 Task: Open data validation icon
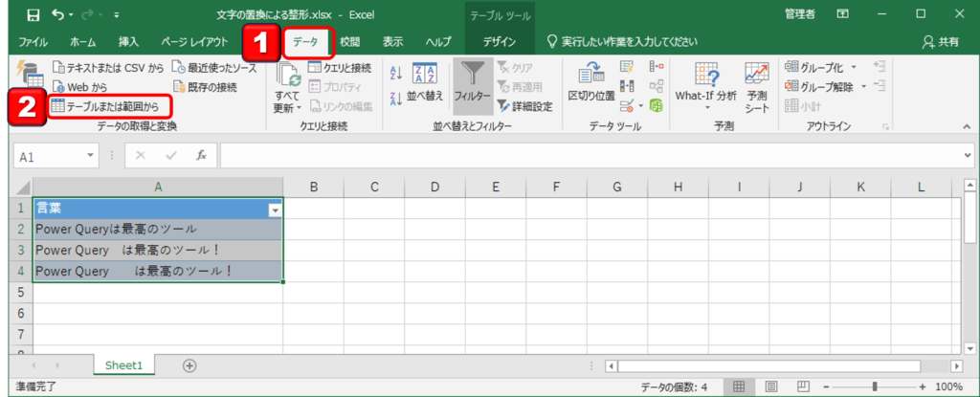(626, 105)
